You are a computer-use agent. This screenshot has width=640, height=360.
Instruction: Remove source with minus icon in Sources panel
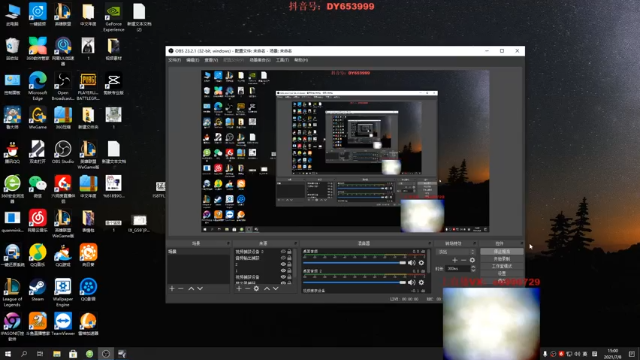(x=247, y=289)
